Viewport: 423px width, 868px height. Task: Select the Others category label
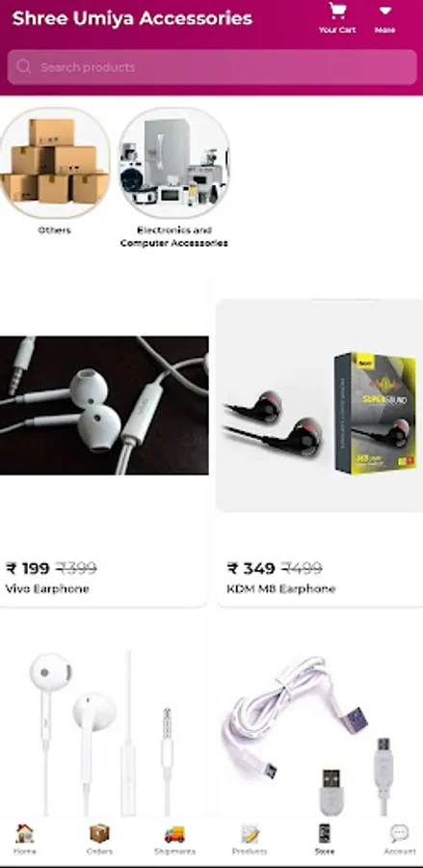pos(54,230)
